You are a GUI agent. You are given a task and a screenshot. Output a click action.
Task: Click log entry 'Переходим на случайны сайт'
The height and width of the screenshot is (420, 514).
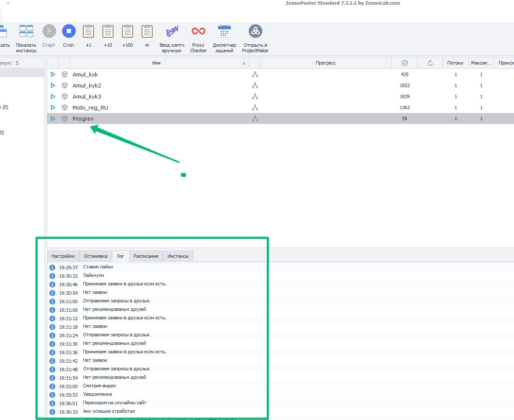[114, 403]
